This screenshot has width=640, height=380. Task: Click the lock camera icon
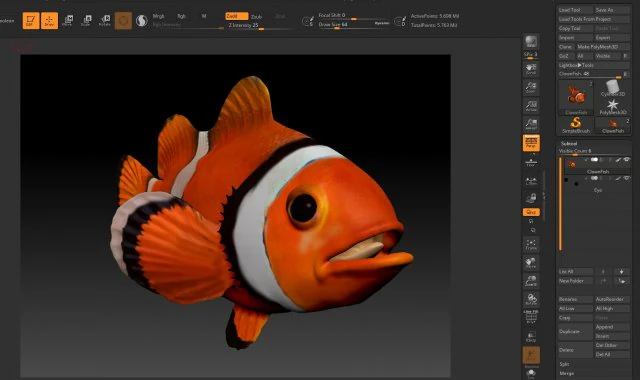click(x=531, y=198)
